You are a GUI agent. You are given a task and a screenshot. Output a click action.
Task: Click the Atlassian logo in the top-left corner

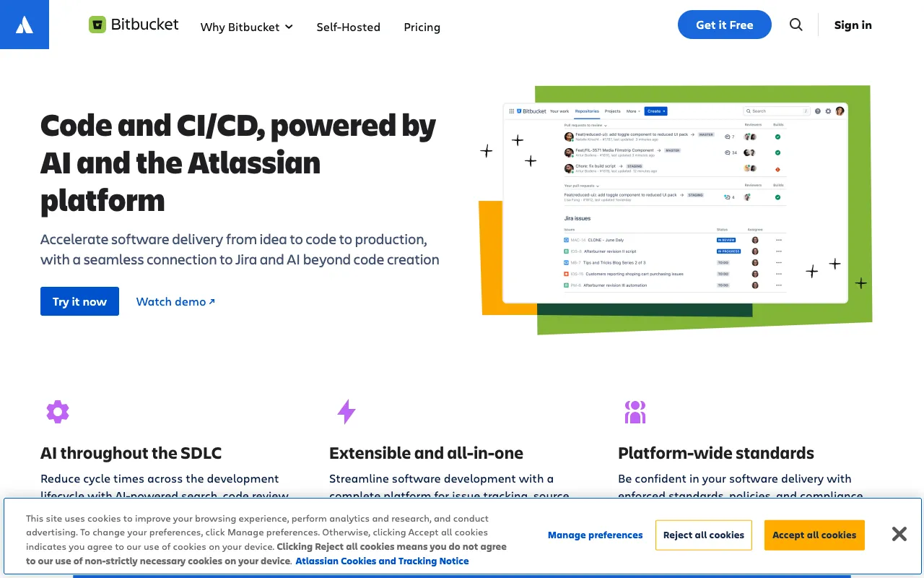coord(24,24)
